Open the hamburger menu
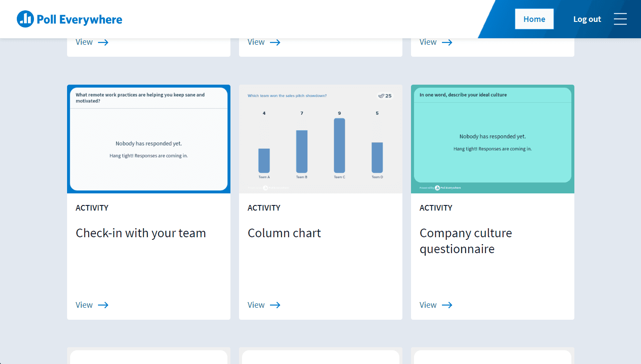Viewport: 641px width, 364px height. [x=620, y=19]
